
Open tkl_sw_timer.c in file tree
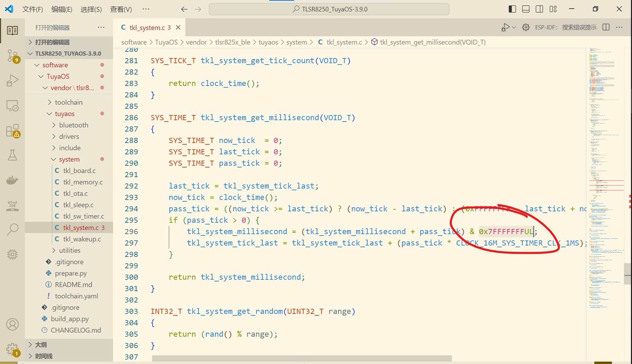click(69, 216)
